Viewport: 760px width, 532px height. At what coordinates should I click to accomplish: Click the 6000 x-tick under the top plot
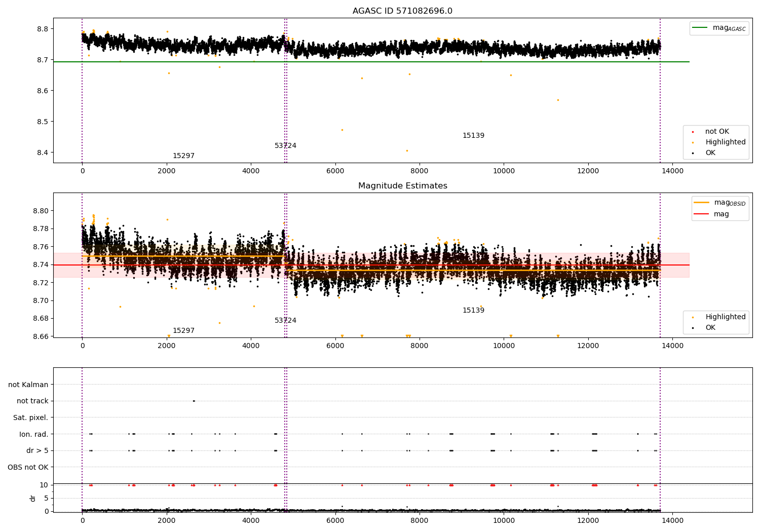click(x=335, y=171)
